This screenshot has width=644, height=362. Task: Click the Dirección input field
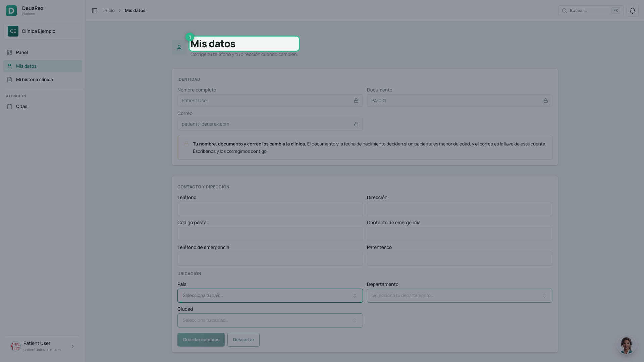point(460,209)
